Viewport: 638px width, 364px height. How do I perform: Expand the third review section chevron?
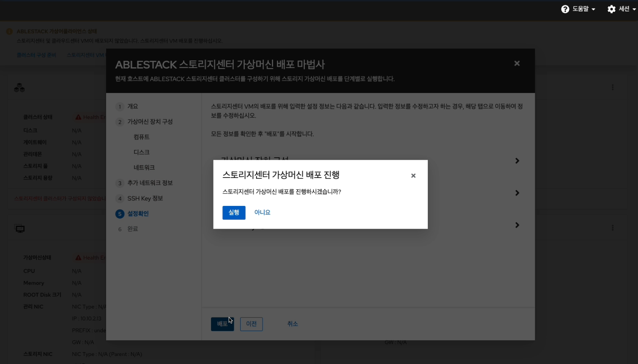click(517, 225)
